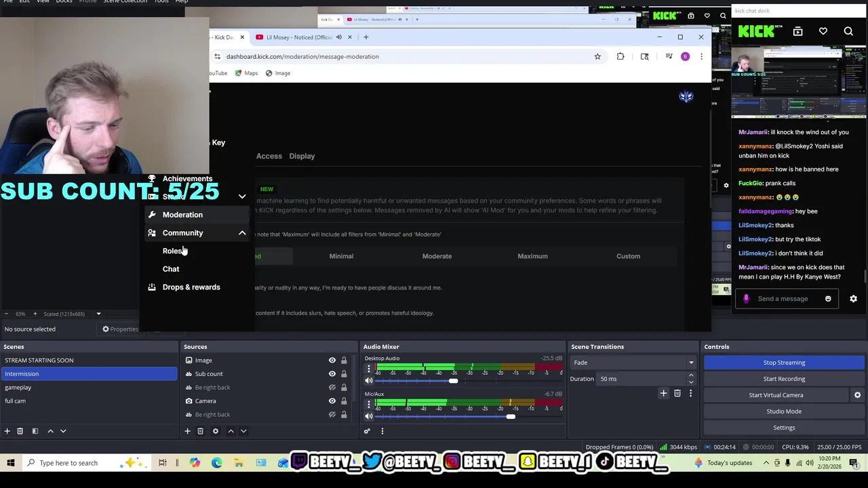Open Chrome three-dot menu

click(701, 57)
